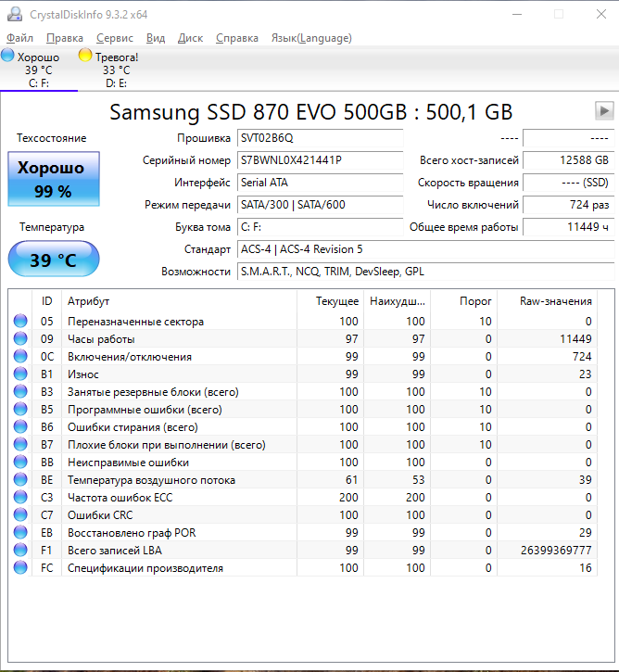Image resolution: width=619 pixels, height=672 pixels.
Task: Open the Справка menu
Action: (237, 38)
